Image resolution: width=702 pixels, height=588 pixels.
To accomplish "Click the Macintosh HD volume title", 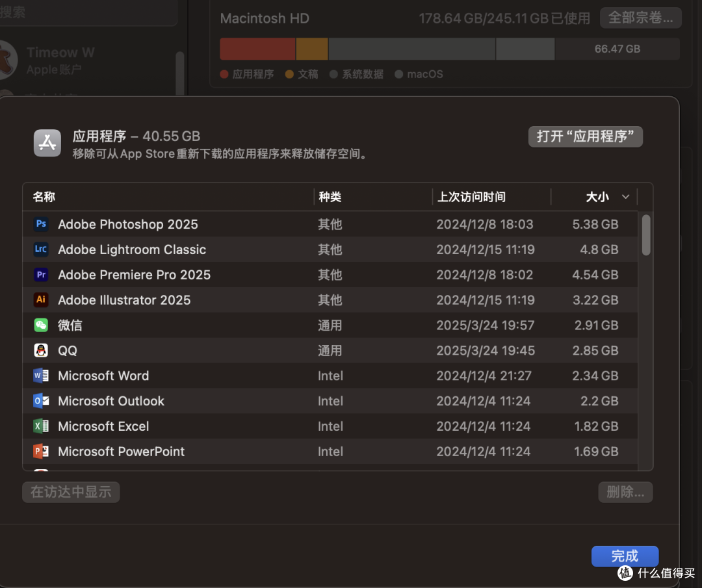I will pos(265,18).
